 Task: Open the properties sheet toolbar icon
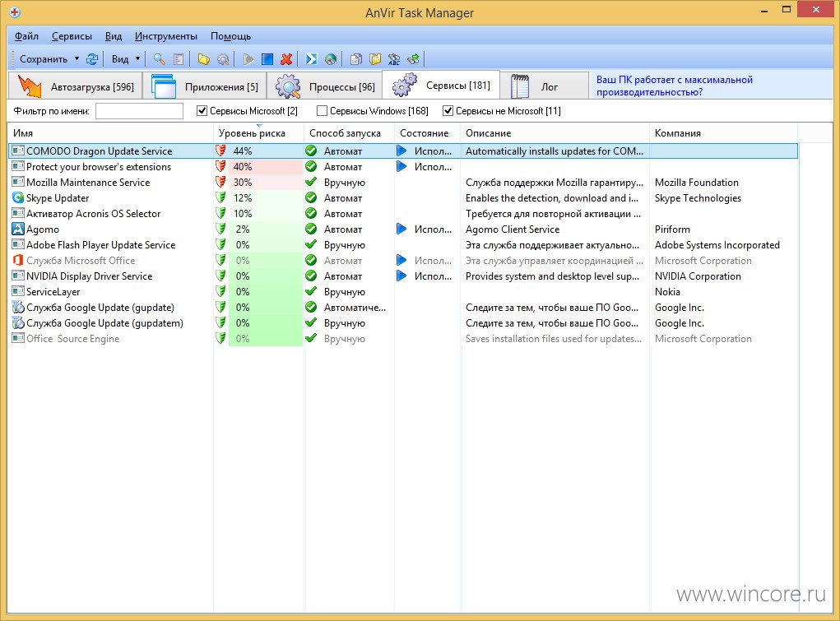(179, 59)
